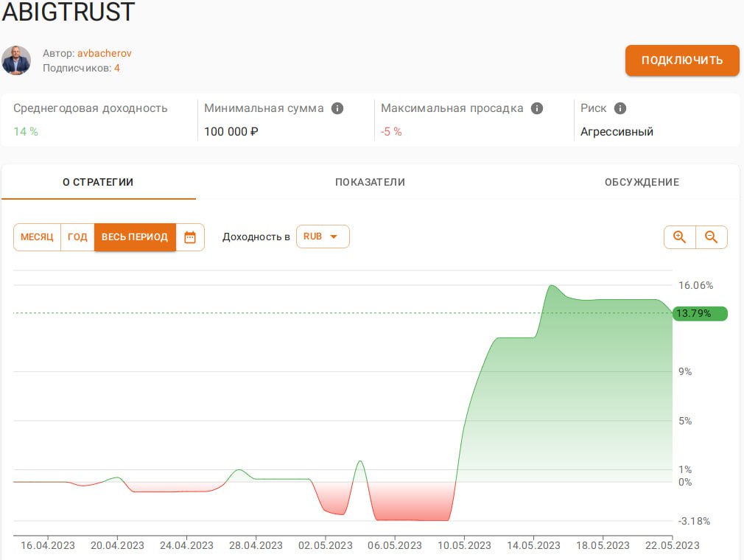Click the 16.04.2023 date label
The image size is (744, 560).
[48, 546]
